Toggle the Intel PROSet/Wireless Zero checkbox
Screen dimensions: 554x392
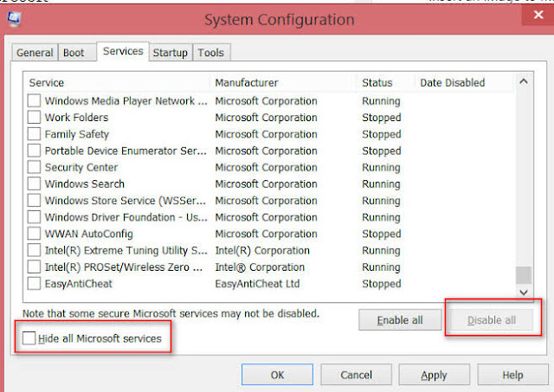(34, 267)
